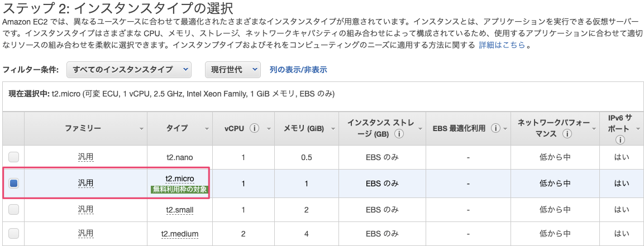Click the instance storage info icon
The height and width of the screenshot is (246, 644).
[x=399, y=134]
